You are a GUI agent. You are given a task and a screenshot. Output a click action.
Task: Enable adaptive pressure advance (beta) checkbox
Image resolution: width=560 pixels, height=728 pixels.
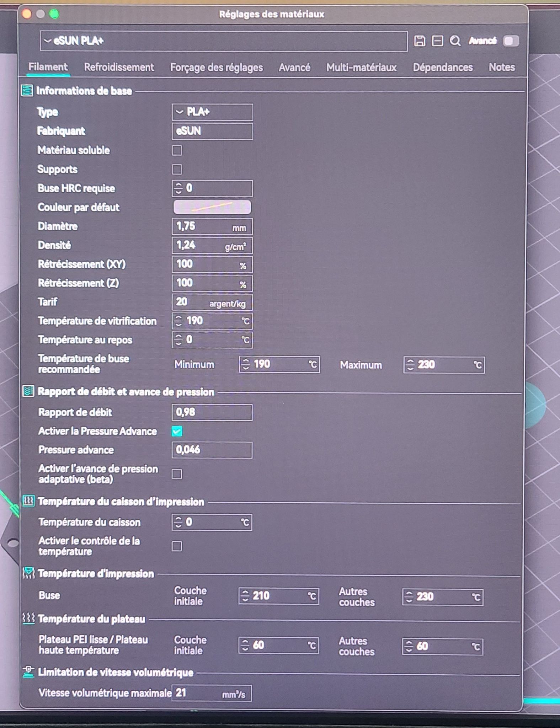(x=177, y=474)
